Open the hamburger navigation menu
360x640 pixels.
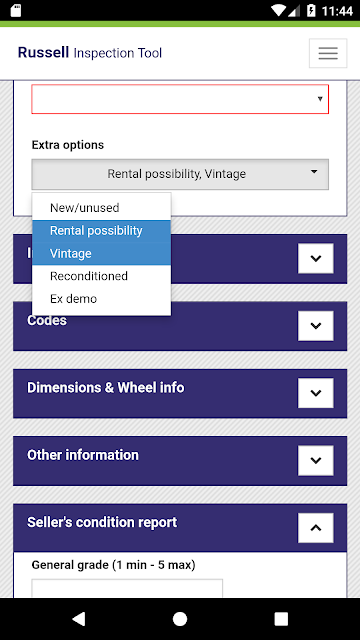[328, 53]
